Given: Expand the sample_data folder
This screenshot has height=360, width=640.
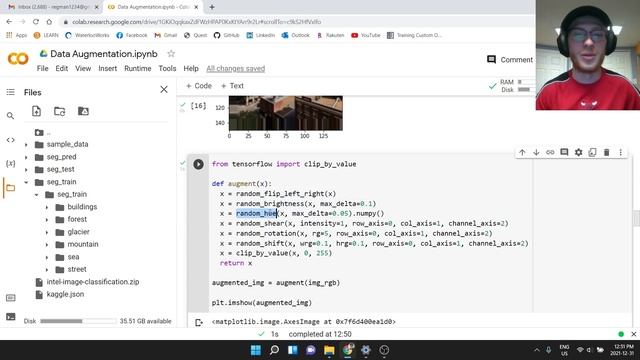Looking at the screenshot, I should pos(27,144).
